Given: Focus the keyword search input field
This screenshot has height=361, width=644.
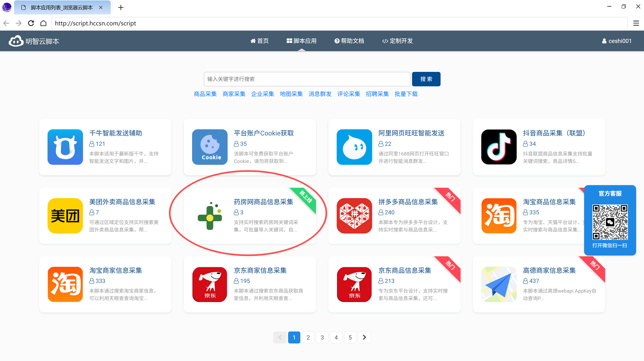Looking at the screenshot, I should click(307, 79).
